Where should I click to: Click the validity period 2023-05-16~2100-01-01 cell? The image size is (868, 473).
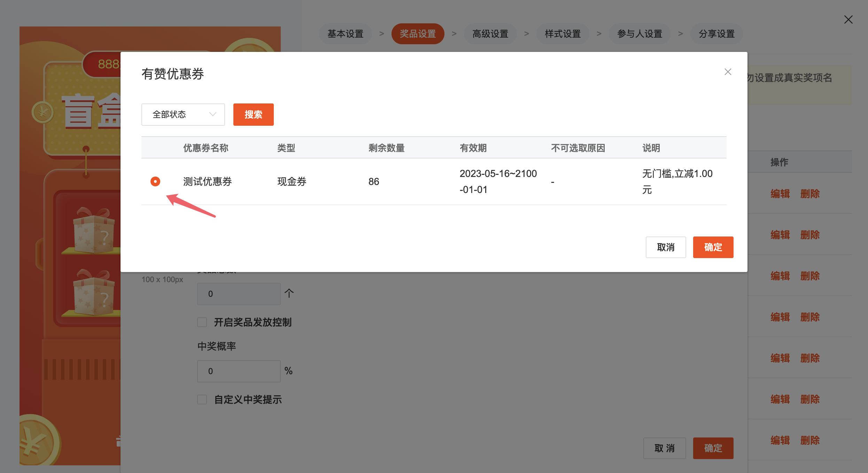pyautogui.click(x=498, y=181)
